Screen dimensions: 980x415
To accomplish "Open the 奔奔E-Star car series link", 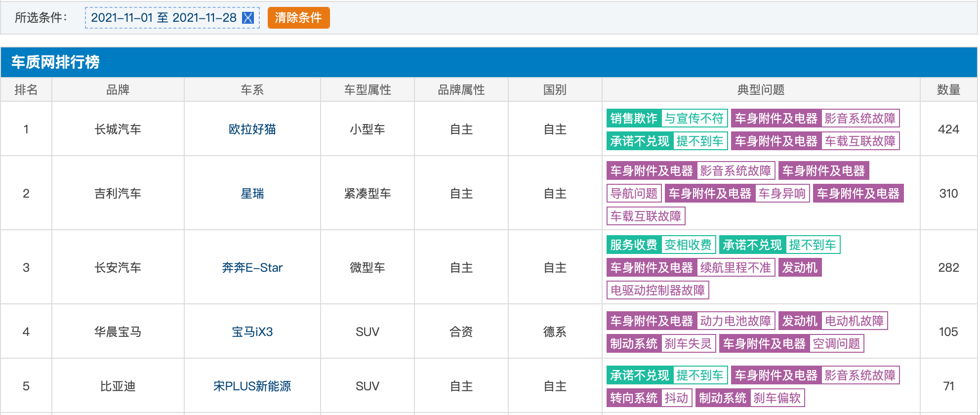I will tap(252, 268).
